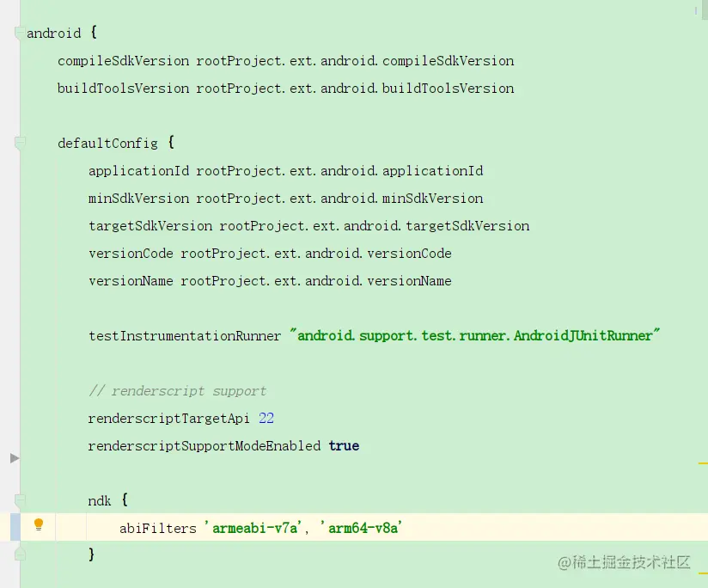Click the abiFilters keyword

tap(158, 529)
